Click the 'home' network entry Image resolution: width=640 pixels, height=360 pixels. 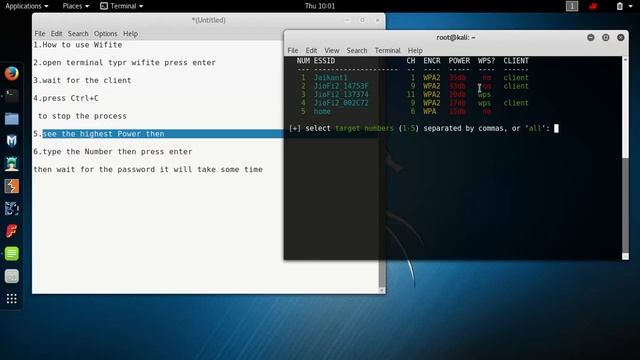tap(322, 111)
